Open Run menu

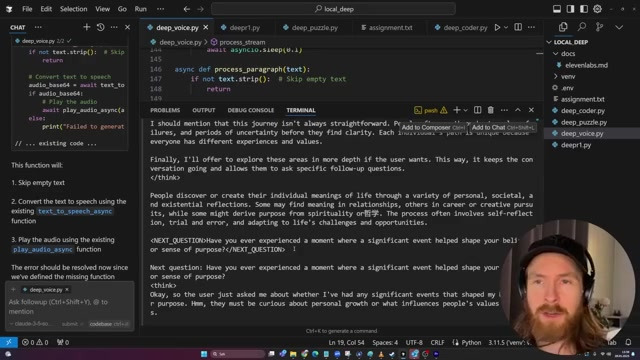coord(140,9)
